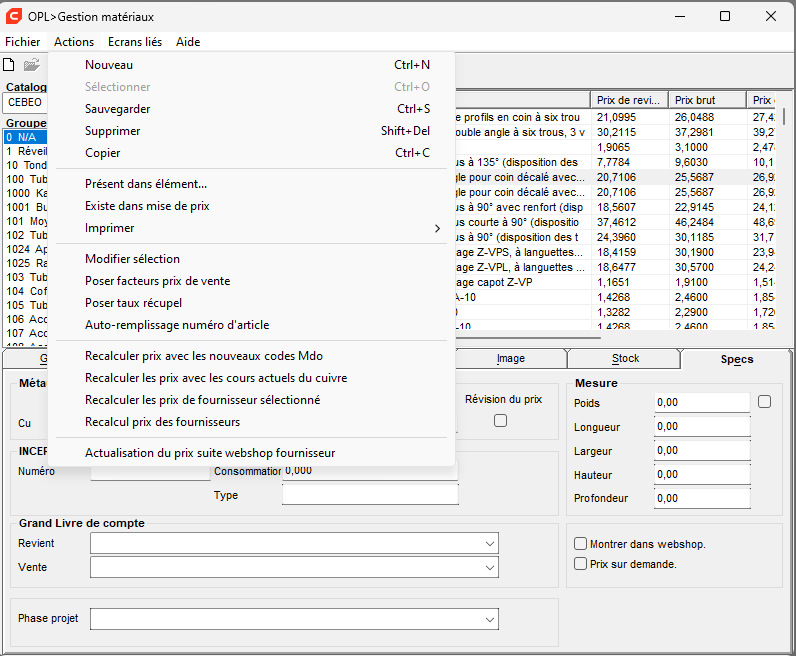Viewport: 796px width, 656px height.
Task: Click the cell with value 37,2981
Action: [707, 133]
